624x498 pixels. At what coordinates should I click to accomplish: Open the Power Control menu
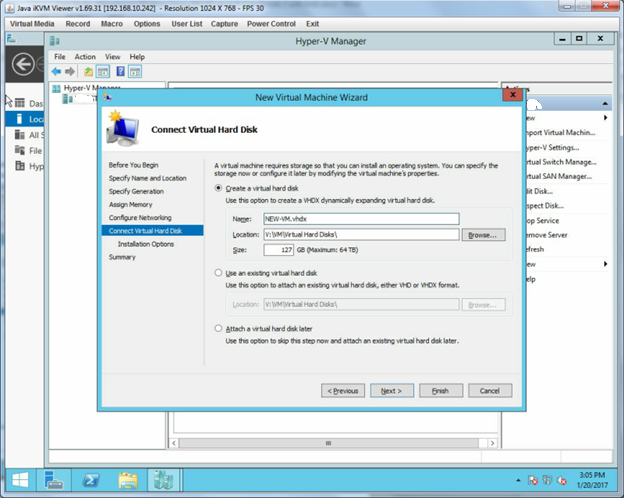click(271, 24)
